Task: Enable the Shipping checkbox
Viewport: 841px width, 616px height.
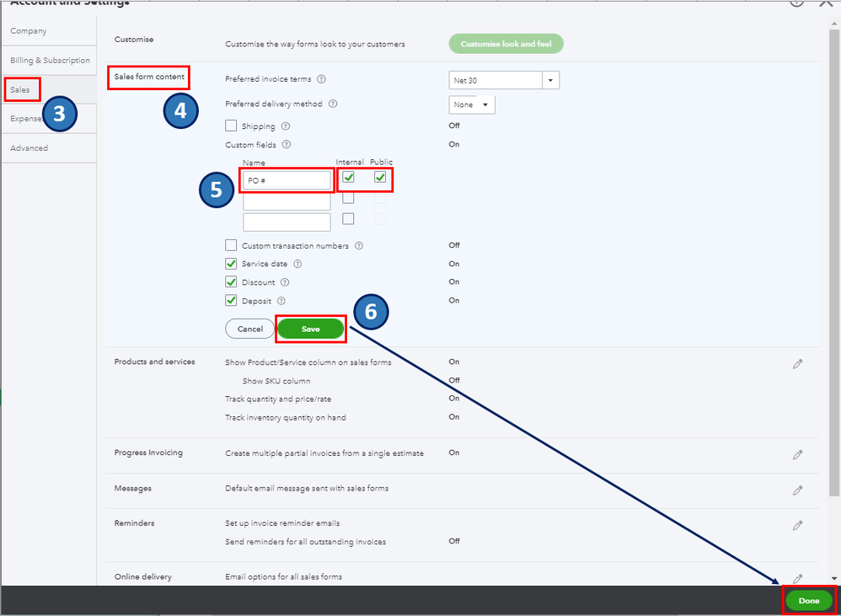Action: tap(231, 126)
